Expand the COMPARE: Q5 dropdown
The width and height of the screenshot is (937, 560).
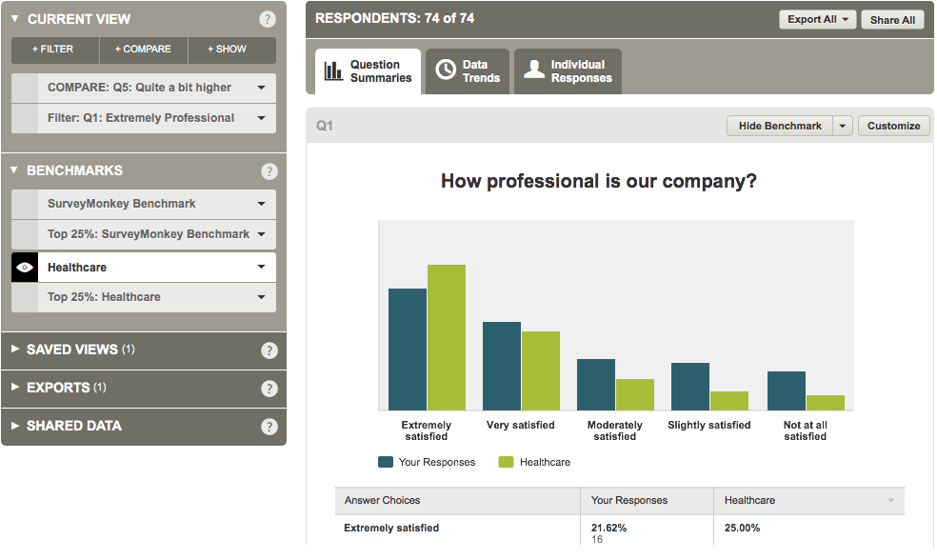pyautogui.click(x=260, y=89)
